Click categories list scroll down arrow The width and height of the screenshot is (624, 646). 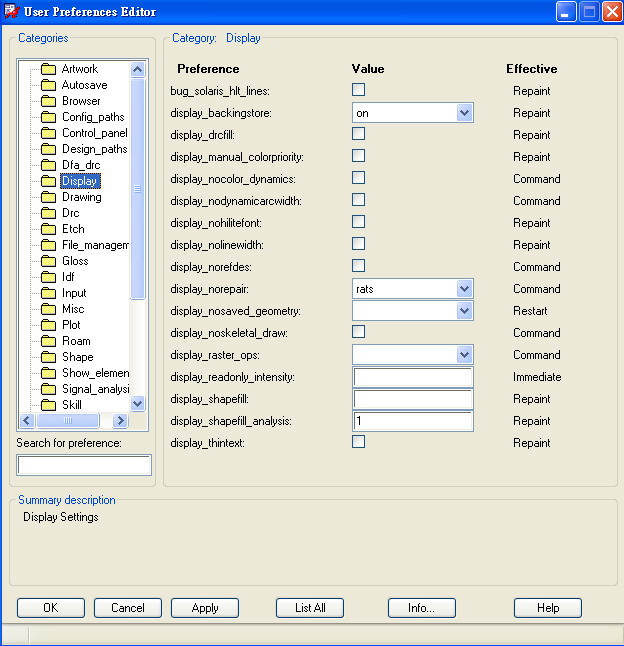[138, 404]
